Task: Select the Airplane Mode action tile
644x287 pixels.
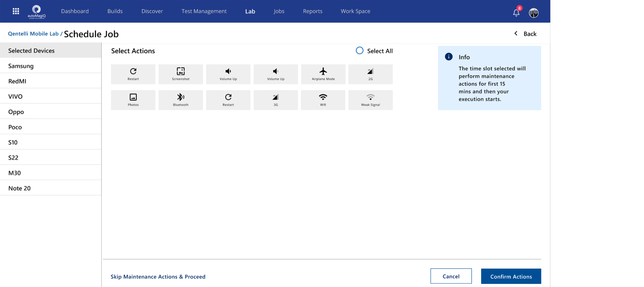Action: [x=323, y=74]
